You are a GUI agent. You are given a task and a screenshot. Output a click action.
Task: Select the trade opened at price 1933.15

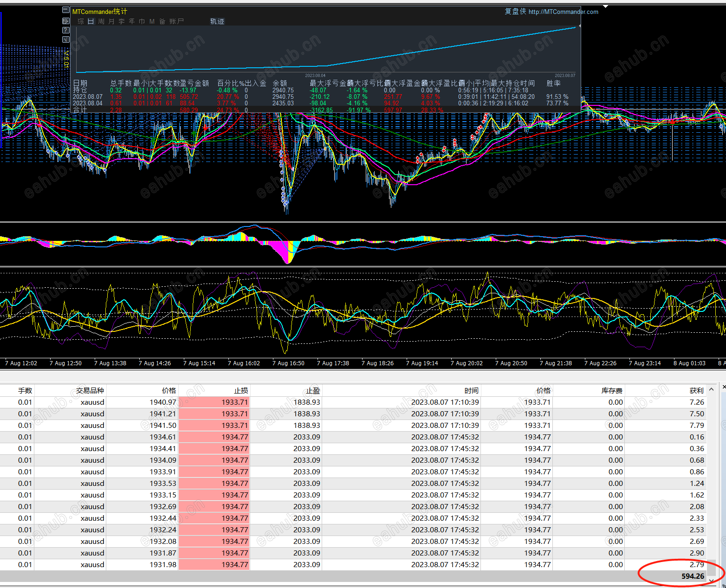pyautogui.click(x=353, y=495)
